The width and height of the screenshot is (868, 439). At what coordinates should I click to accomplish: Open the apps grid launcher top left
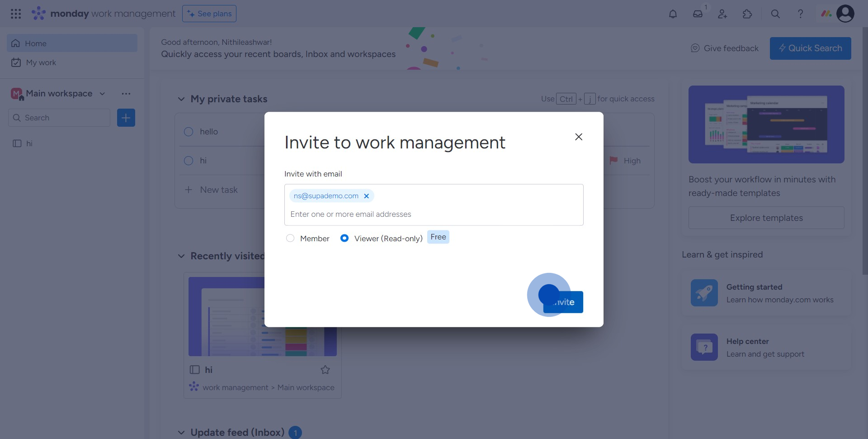(x=15, y=14)
